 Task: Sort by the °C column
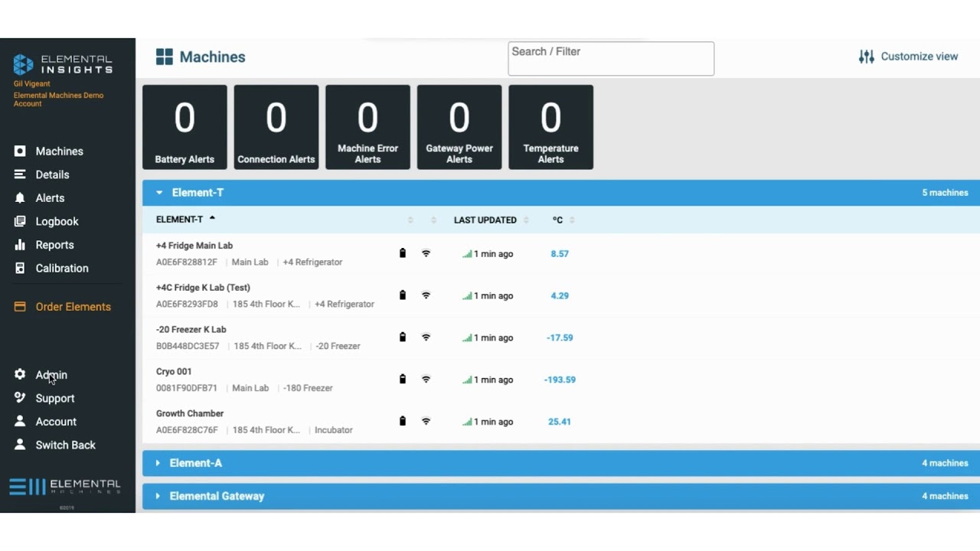(563, 220)
